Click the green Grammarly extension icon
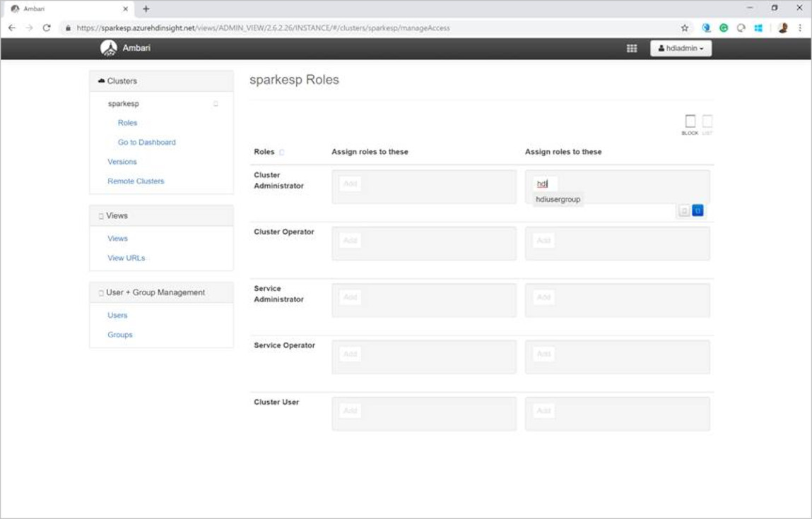The width and height of the screenshot is (812, 519). (x=724, y=28)
